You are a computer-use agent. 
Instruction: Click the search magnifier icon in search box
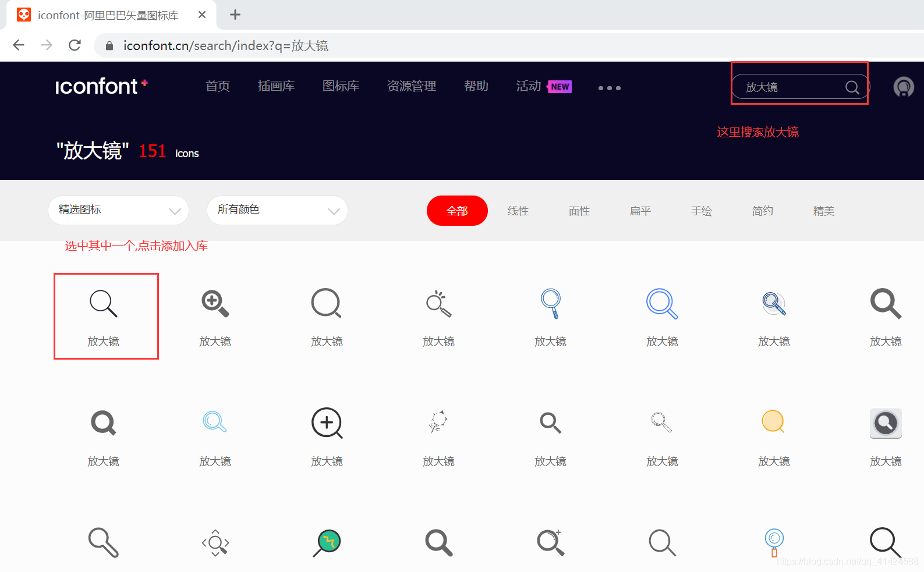click(x=852, y=87)
